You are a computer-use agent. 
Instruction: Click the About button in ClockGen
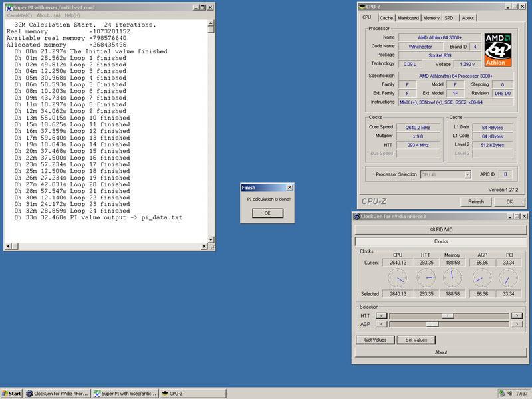pyautogui.click(x=441, y=352)
